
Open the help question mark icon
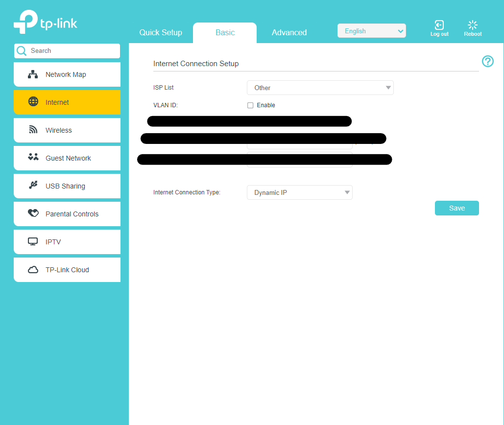[x=488, y=61]
